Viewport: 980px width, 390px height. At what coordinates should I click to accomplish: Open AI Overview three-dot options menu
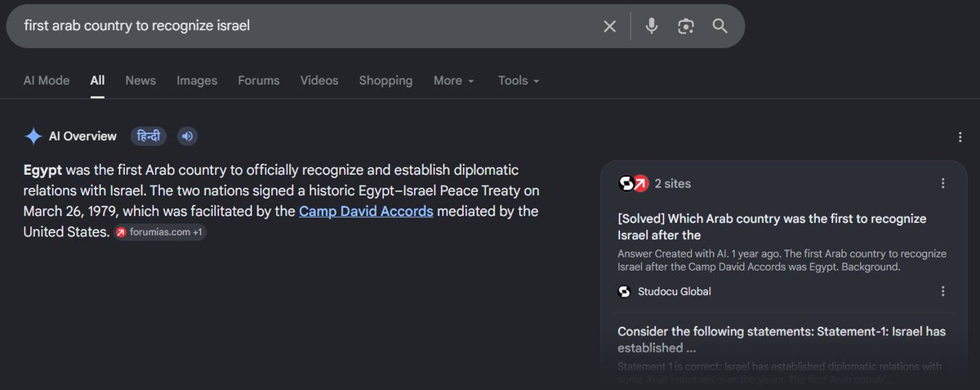pos(960,137)
